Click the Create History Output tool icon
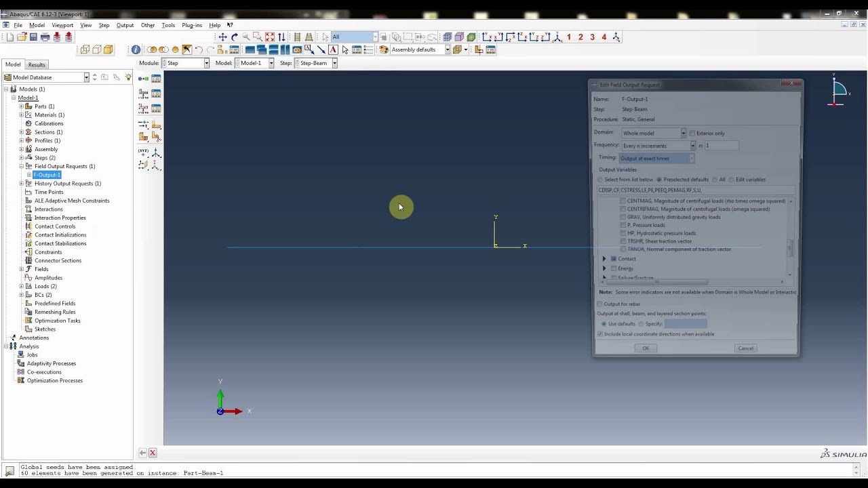Image resolution: width=868 pixels, height=488 pixels. tap(143, 108)
